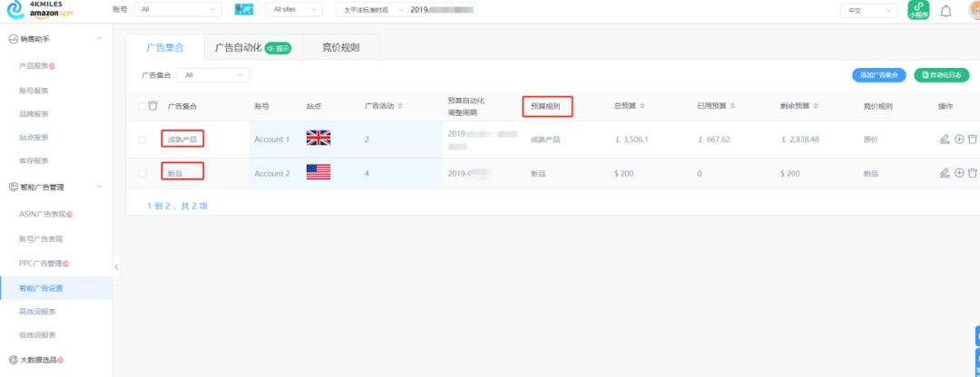This screenshot has width=980, height=377.
Task: Open 高效词报表 in the sidebar
Action: [x=38, y=312]
